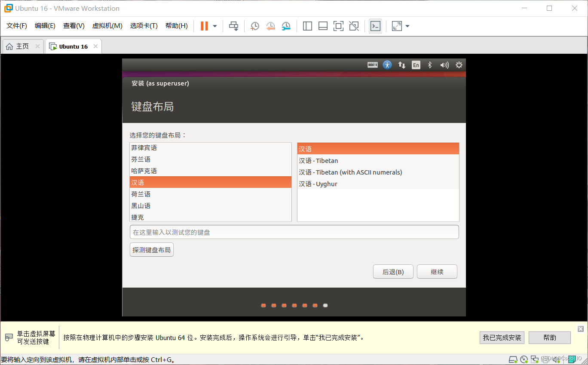
Task: Click the VMware pause virtual machine icon
Action: pos(204,26)
